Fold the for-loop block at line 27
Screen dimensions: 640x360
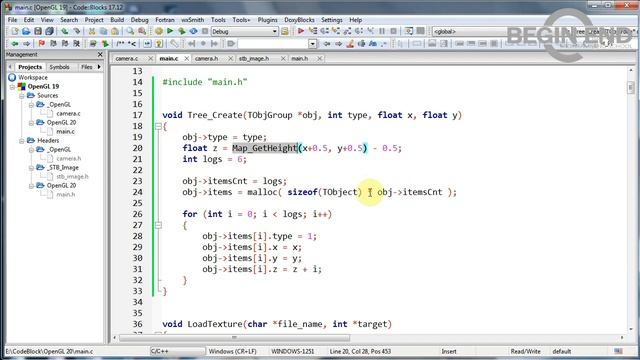click(158, 225)
